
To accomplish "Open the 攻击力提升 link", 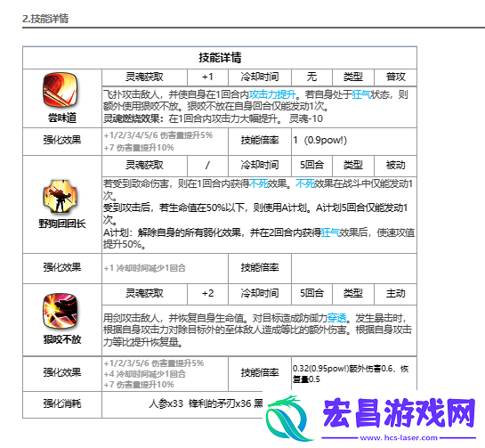I will (272, 94).
